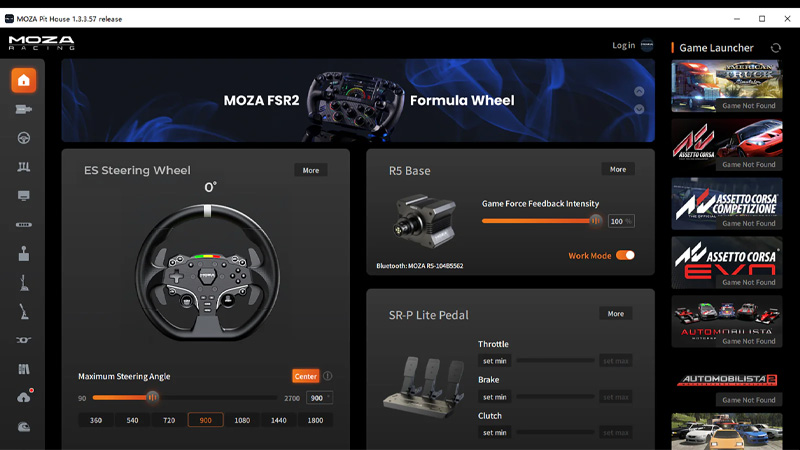Image resolution: width=800 pixels, height=450 pixels.
Task: Show next banner with down chevron
Action: click(x=639, y=109)
